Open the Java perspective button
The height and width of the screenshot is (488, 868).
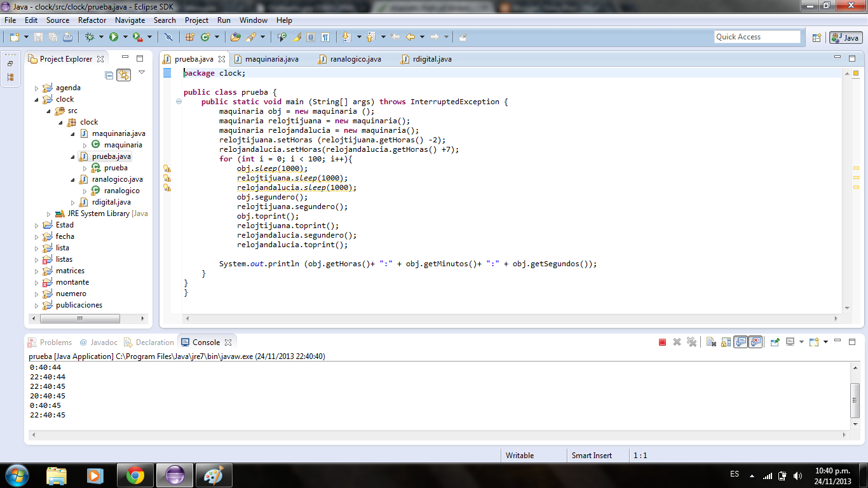coord(845,36)
